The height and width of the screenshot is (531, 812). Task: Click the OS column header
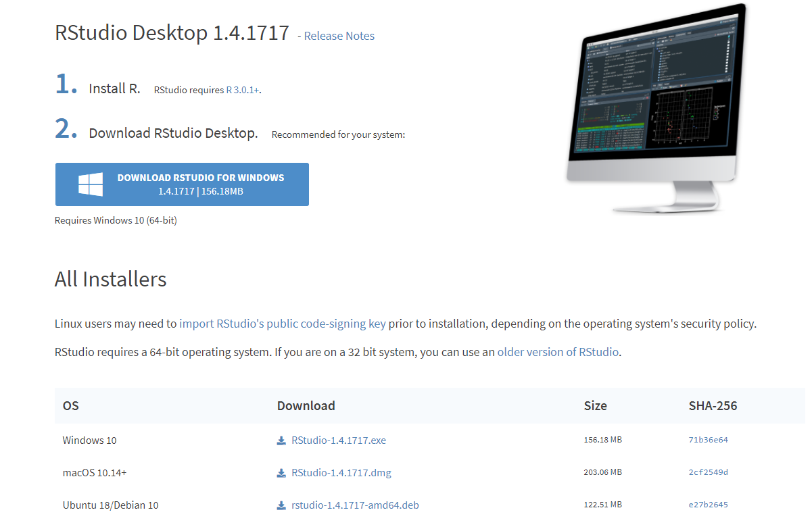point(71,406)
